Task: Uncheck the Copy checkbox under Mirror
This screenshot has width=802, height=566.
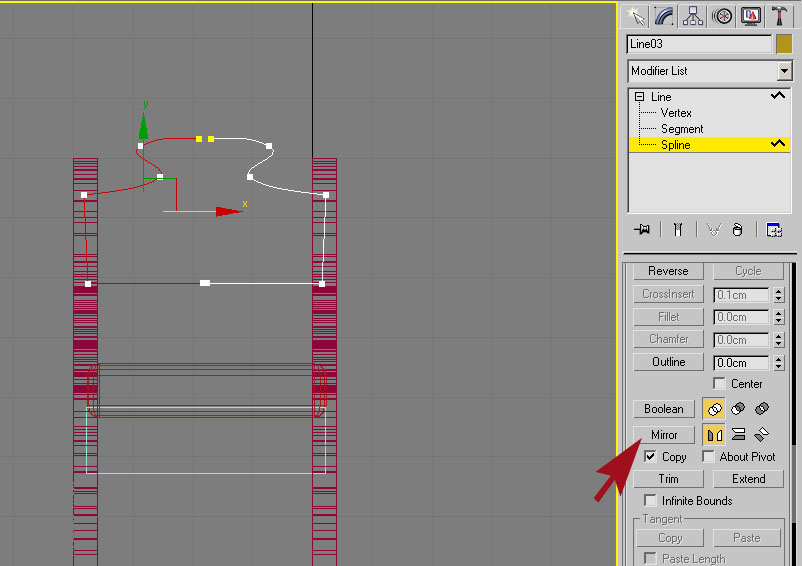Action: click(x=650, y=457)
